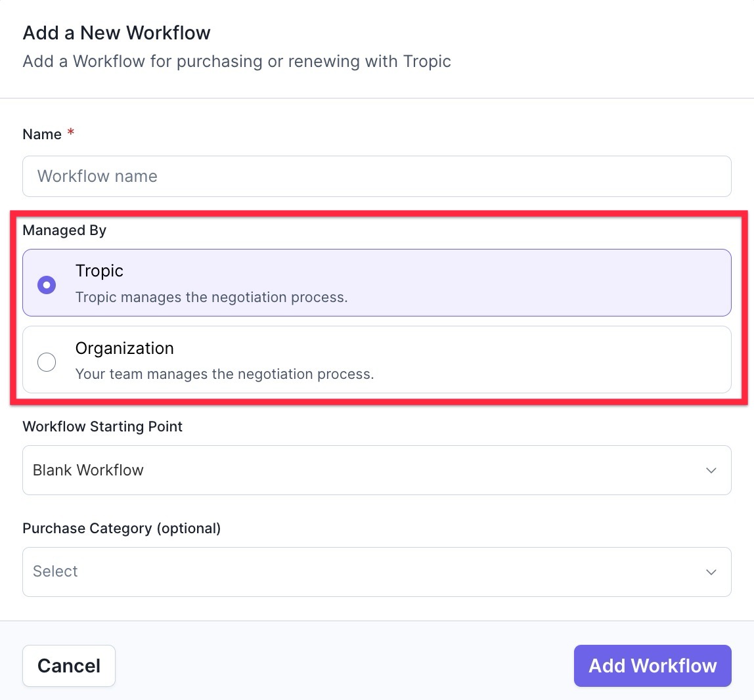Click the Add Workflow button
Image resolution: width=754 pixels, height=700 pixels.
[653, 666]
